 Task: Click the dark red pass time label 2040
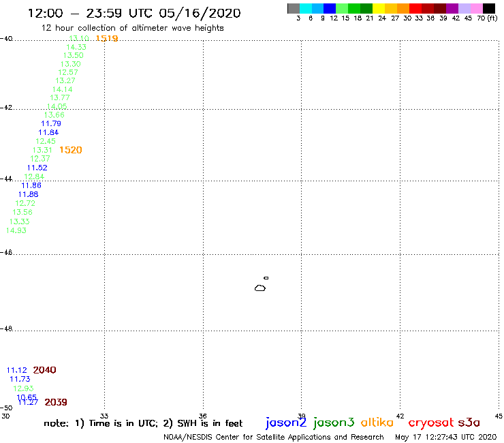45,370
